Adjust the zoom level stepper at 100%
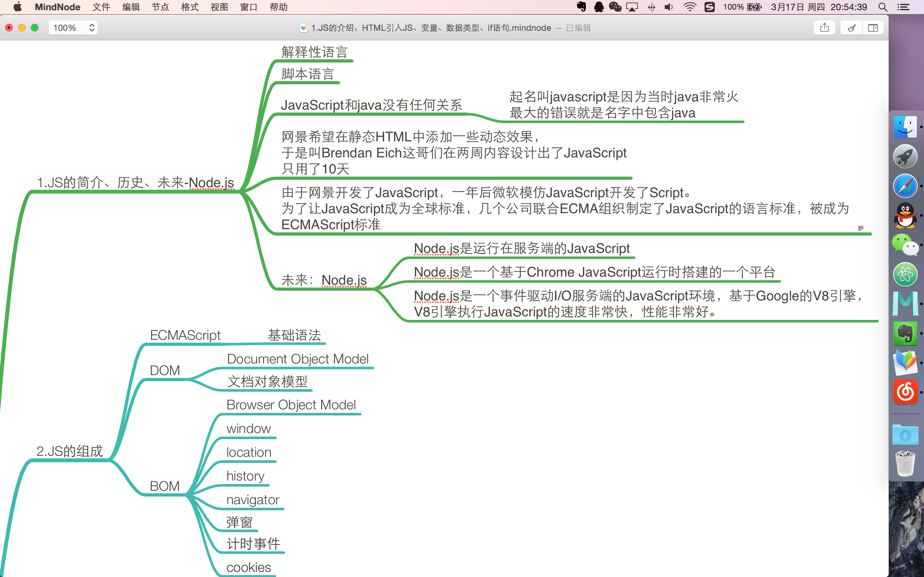This screenshot has width=924, height=577. pyautogui.click(x=92, y=27)
